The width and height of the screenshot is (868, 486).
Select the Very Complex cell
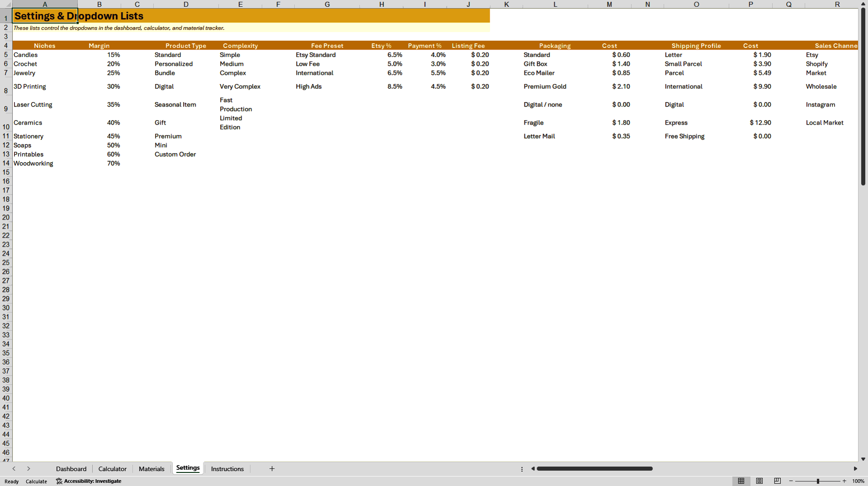tap(240, 86)
